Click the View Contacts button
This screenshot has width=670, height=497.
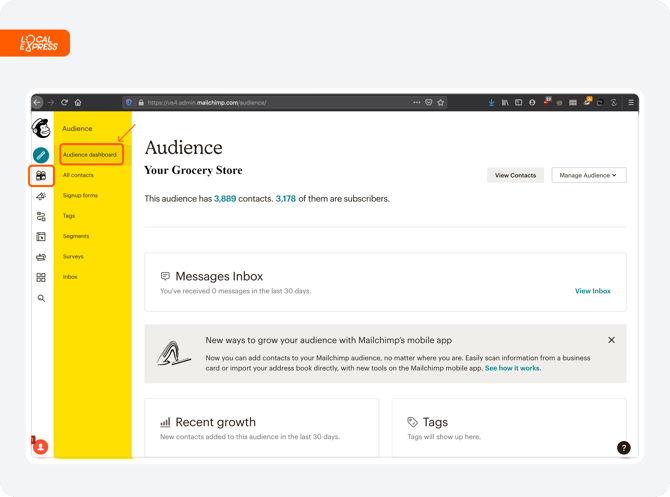[x=515, y=175]
